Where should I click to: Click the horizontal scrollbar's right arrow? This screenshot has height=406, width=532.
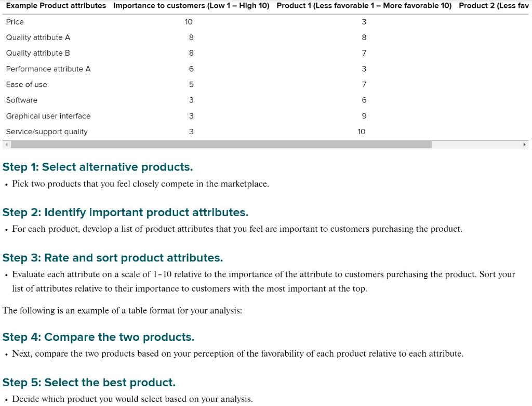click(x=525, y=144)
